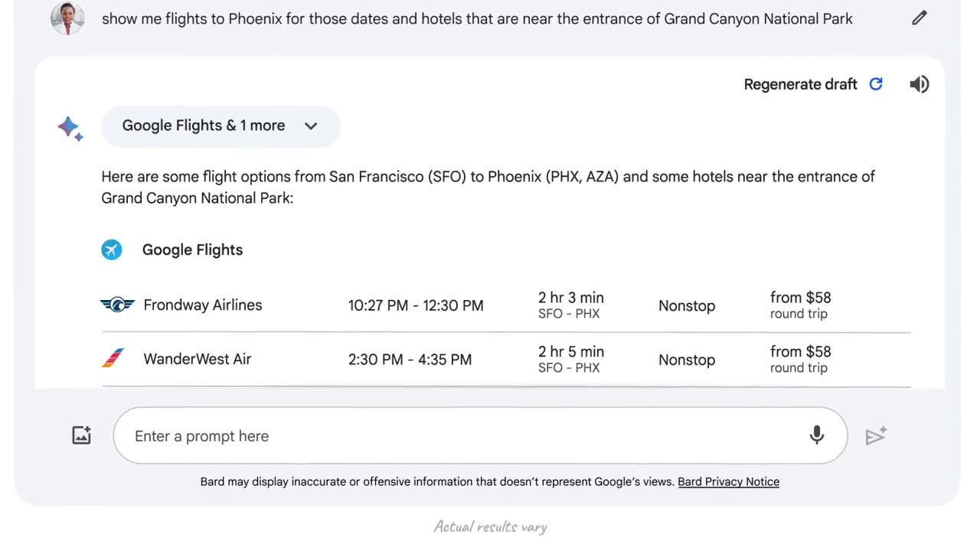Open the Bard Privacy Notice link
Screen dimensions: 980x551
[x=728, y=481]
